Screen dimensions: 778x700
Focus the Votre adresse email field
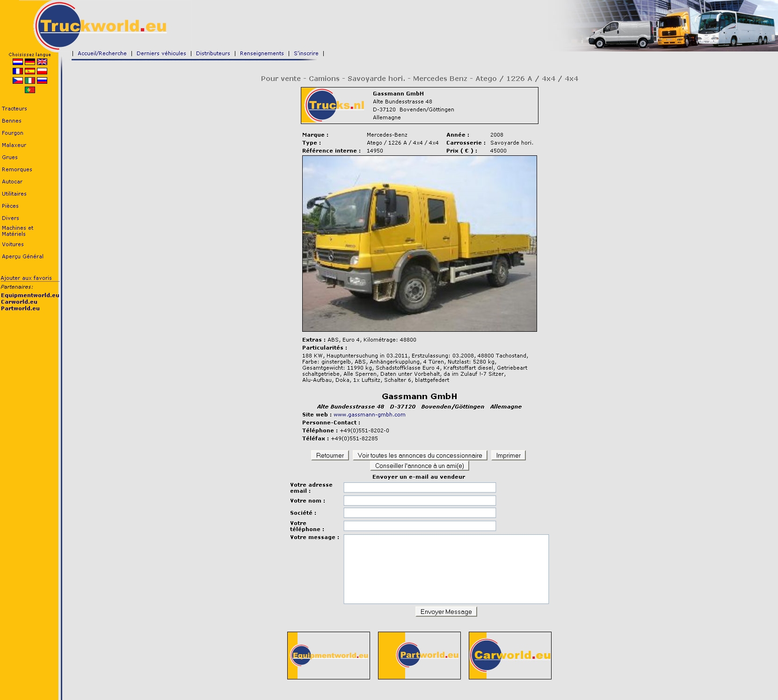[x=420, y=488]
